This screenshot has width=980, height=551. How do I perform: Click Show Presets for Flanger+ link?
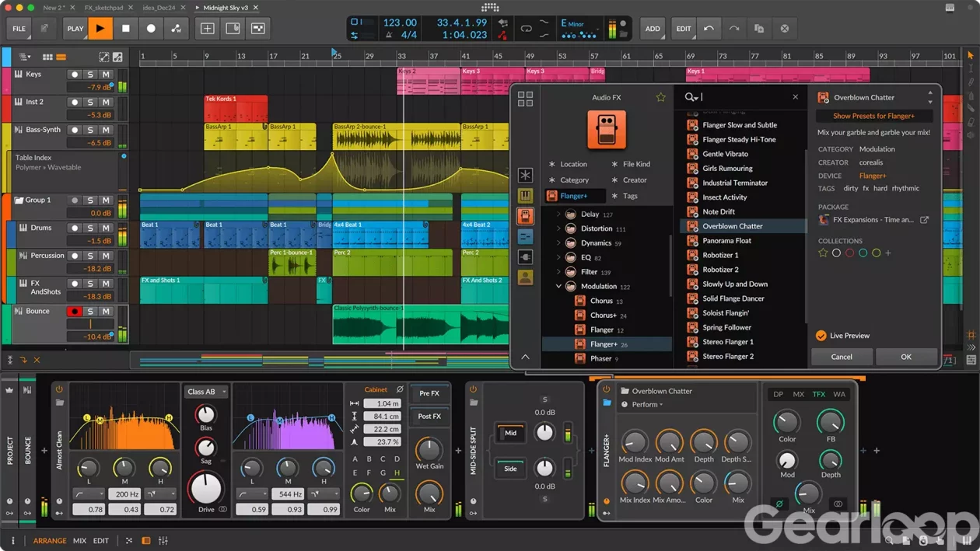coord(873,116)
